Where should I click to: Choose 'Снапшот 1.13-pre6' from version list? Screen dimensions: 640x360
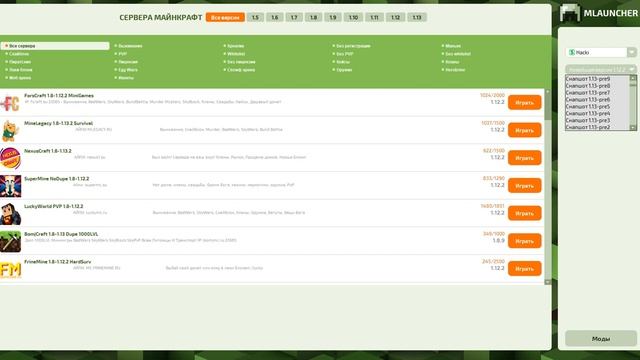point(598,100)
